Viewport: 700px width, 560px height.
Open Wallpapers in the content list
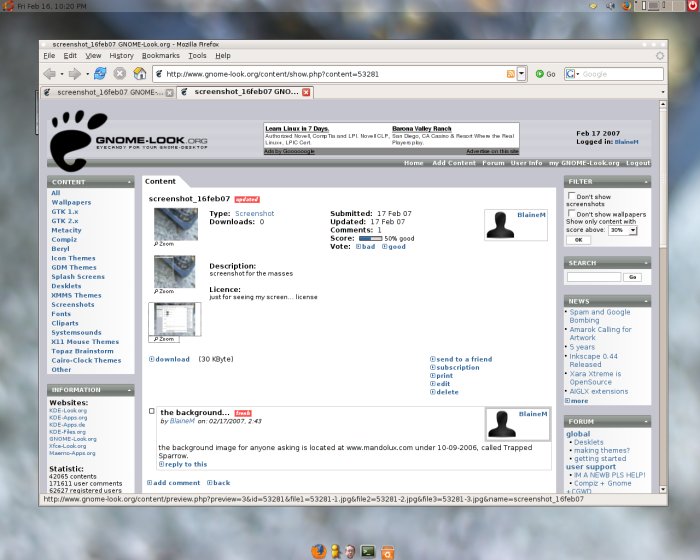[71, 202]
